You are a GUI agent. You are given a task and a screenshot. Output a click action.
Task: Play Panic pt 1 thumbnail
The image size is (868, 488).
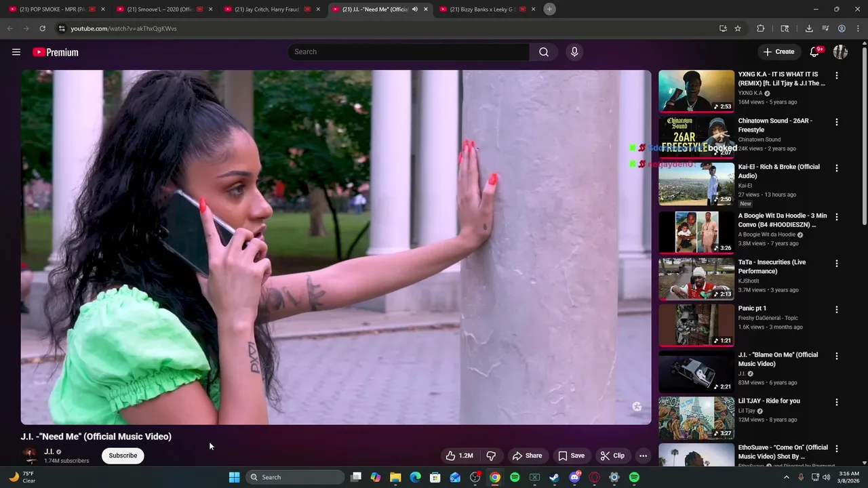[696, 325]
